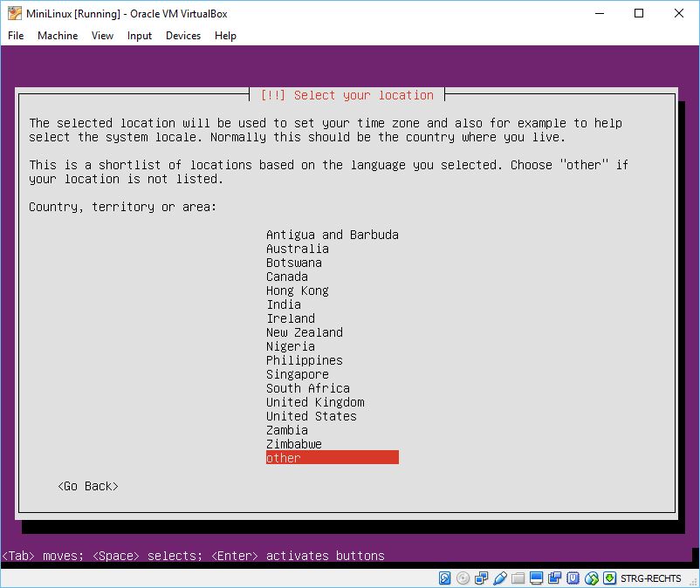Screen dimensions: 700x588
Task: Click the VirtualBox icon in the title bar
Action: (15, 13)
